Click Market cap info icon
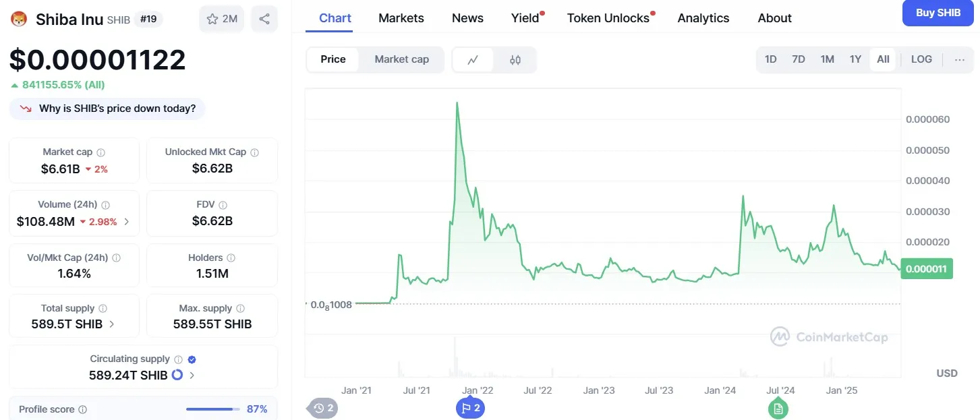Screen dimensions: 980x420 [100, 152]
